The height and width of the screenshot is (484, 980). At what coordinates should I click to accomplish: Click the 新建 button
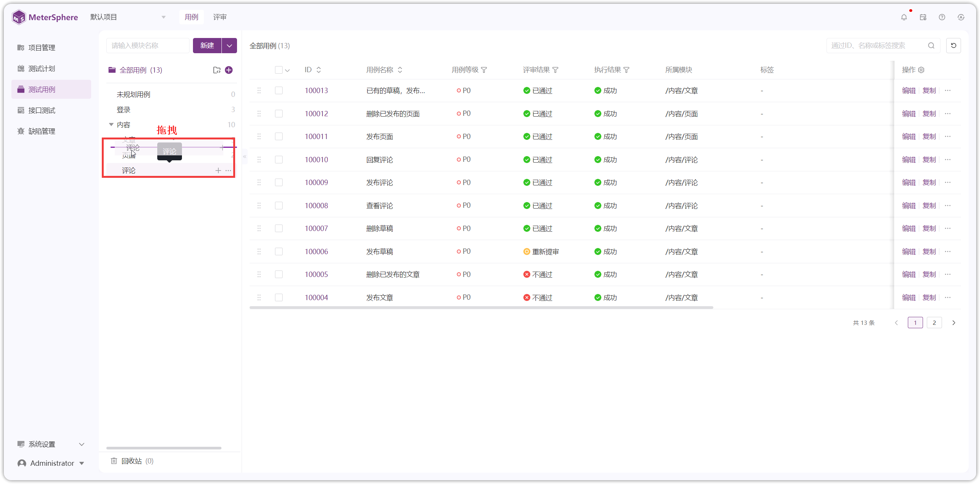coord(207,46)
